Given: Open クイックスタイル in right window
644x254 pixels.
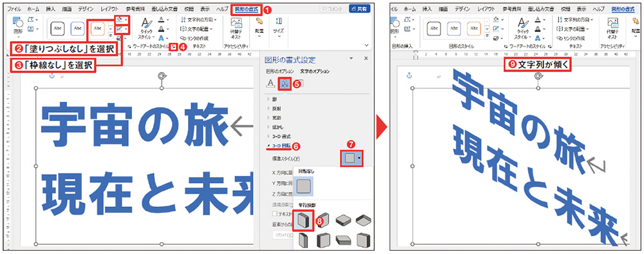Looking at the screenshot, I should pyautogui.click(x=523, y=28).
